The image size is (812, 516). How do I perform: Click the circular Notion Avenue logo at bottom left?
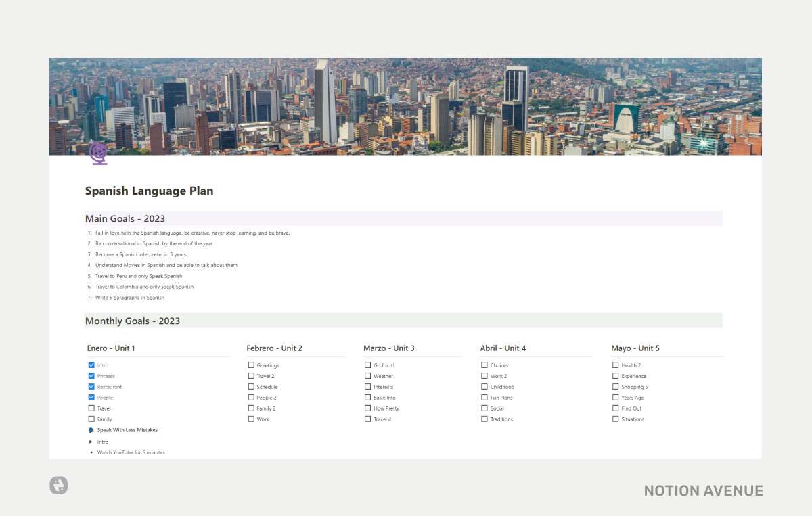click(x=58, y=486)
